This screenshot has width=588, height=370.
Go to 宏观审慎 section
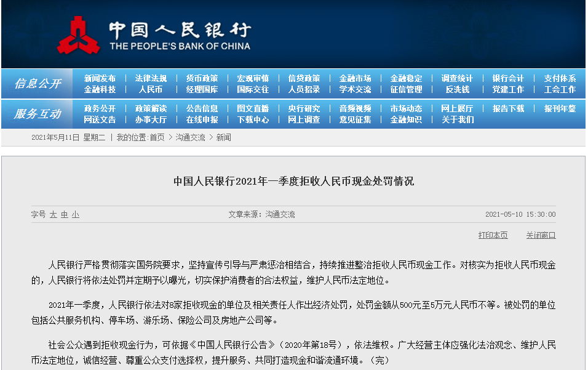(253, 78)
